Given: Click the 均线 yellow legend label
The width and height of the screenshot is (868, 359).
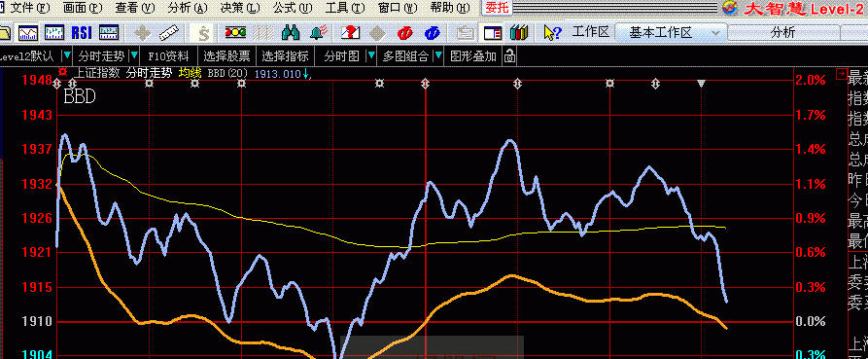Looking at the screenshot, I should pos(190,73).
